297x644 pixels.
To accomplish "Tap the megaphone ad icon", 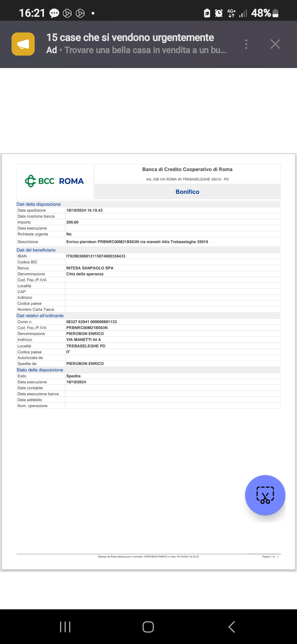I will [x=23, y=44].
